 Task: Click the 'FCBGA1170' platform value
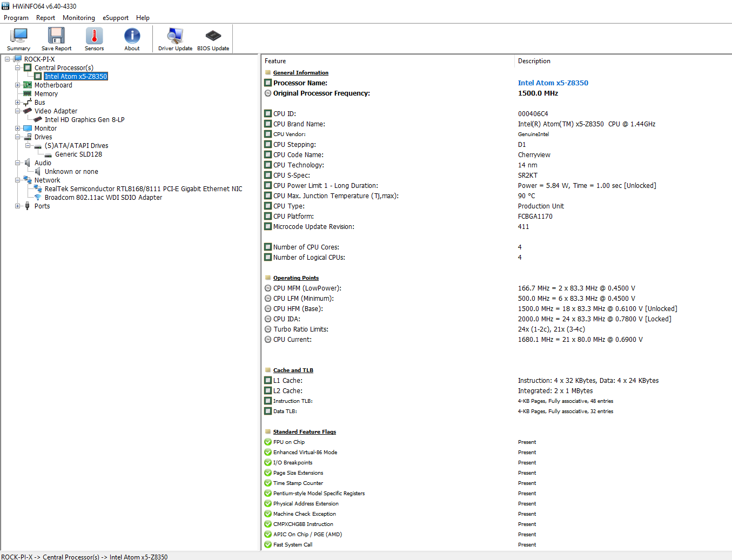coord(535,216)
